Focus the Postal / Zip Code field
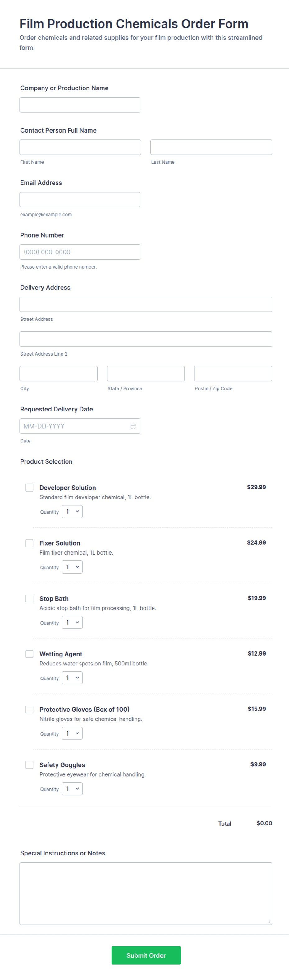Image resolution: width=289 pixels, height=980 pixels. (233, 373)
